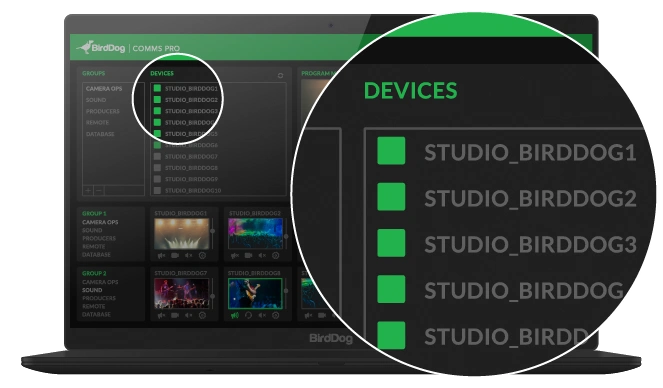Image resolution: width=663 pixels, height=388 pixels.
Task: Toggle talk megaphone icon under STUDIO_BIRDDOG1
Action: click(x=162, y=256)
